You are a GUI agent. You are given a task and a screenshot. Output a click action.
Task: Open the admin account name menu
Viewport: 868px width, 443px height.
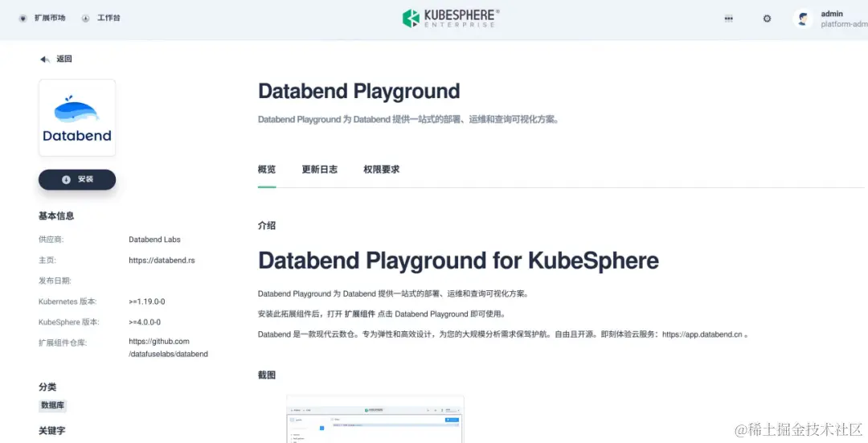tap(832, 14)
